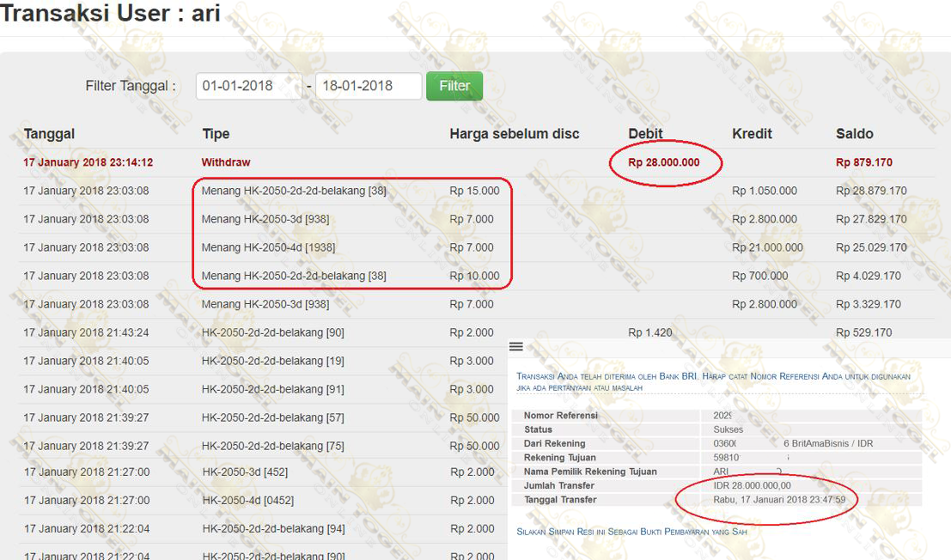Image resolution: width=951 pixels, height=560 pixels.
Task: Click the Rp 21.000.000 kredit value
Action: coord(767,247)
